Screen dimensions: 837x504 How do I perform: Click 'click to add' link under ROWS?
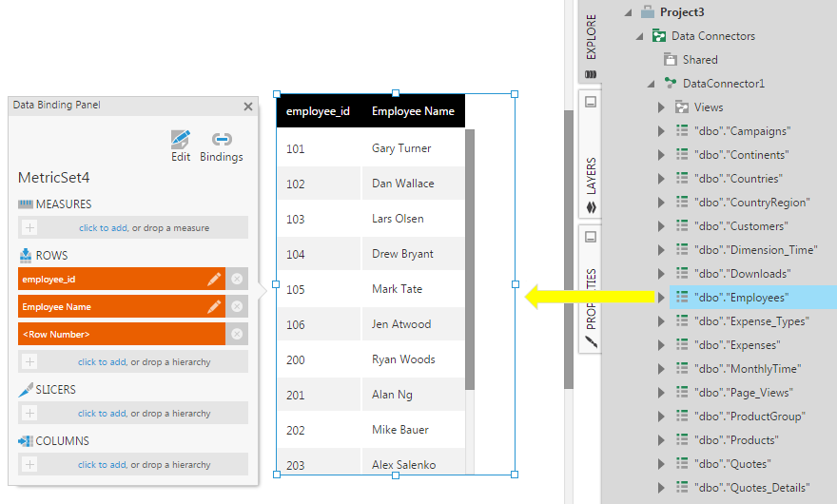click(102, 362)
